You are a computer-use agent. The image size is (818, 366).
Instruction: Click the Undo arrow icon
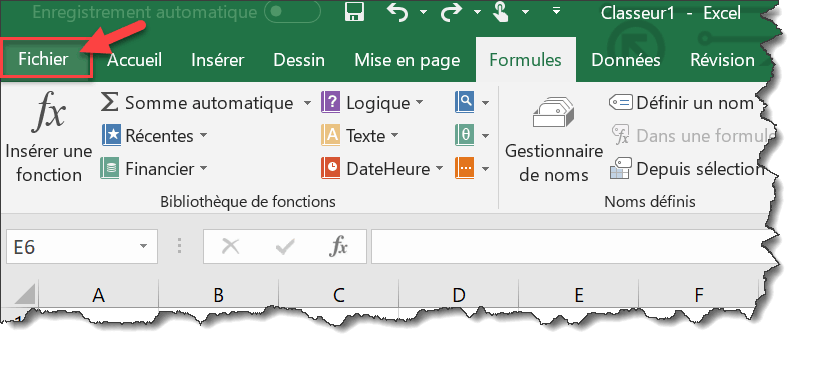click(x=398, y=13)
